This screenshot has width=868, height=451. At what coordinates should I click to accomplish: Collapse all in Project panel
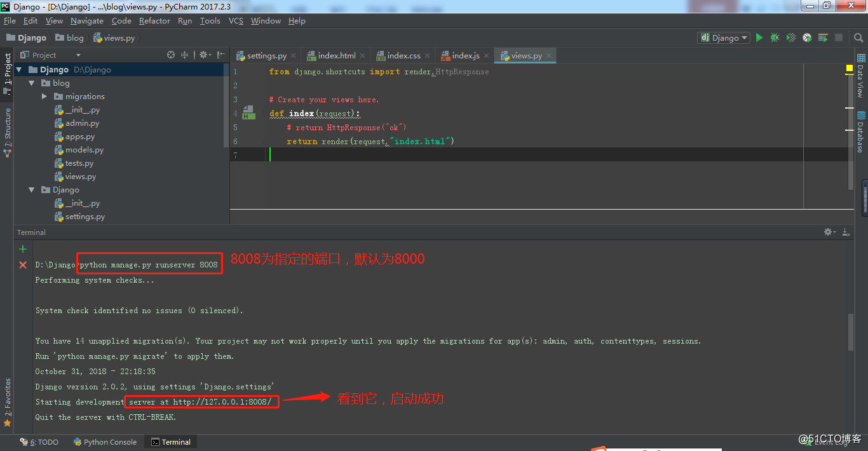[x=185, y=55]
